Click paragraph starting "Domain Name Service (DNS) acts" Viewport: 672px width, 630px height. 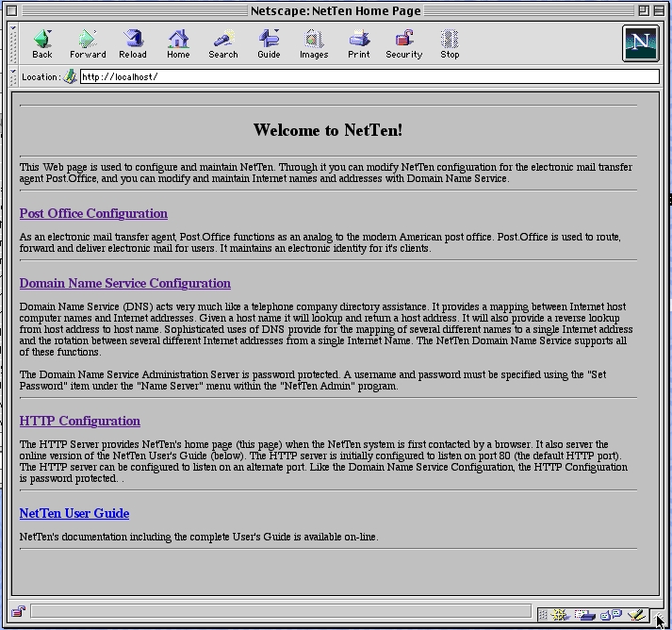(x=326, y=329)
